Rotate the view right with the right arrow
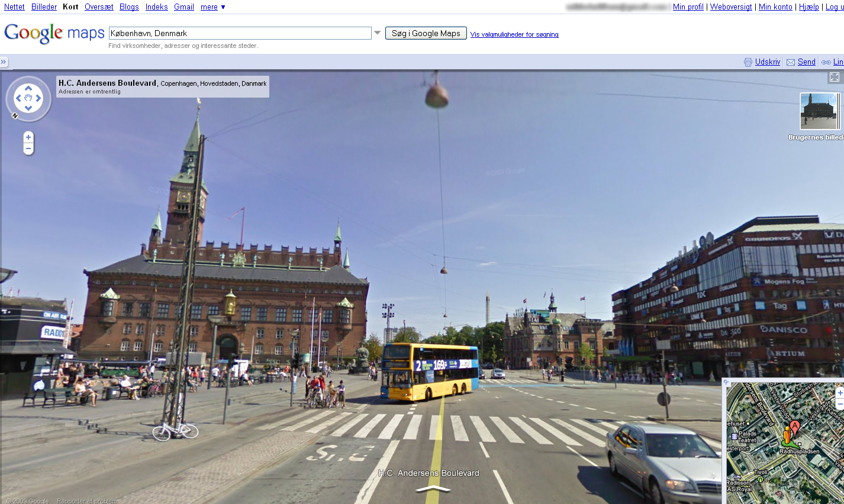This screenshot has height=504, width=844. point(39,98)
